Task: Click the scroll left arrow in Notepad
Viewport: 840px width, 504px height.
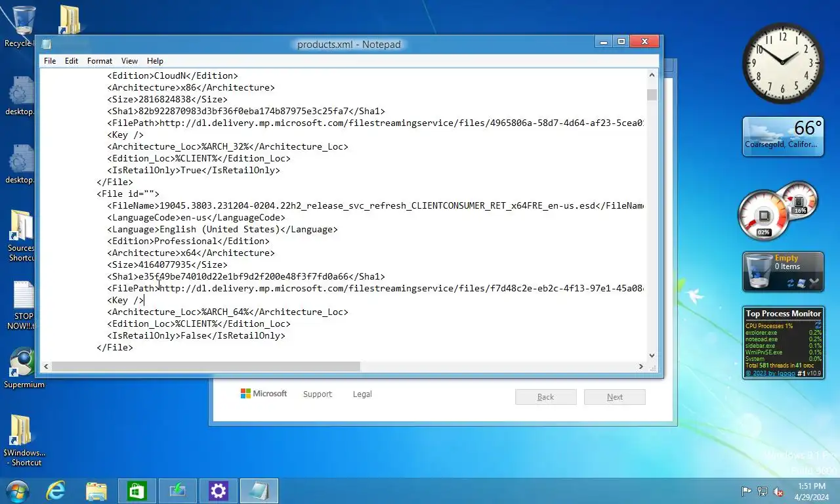Action: click(x=46, y=366)
